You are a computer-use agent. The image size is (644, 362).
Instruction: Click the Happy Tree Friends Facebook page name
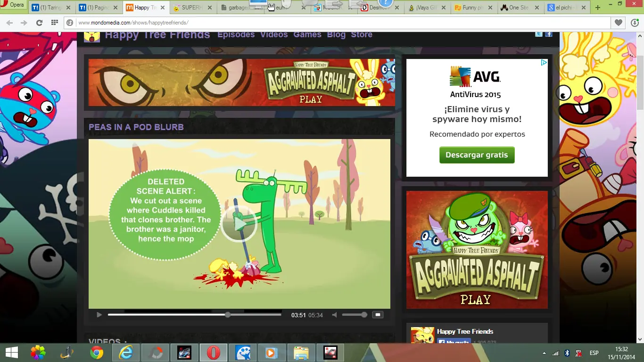[x=465, y=331]
